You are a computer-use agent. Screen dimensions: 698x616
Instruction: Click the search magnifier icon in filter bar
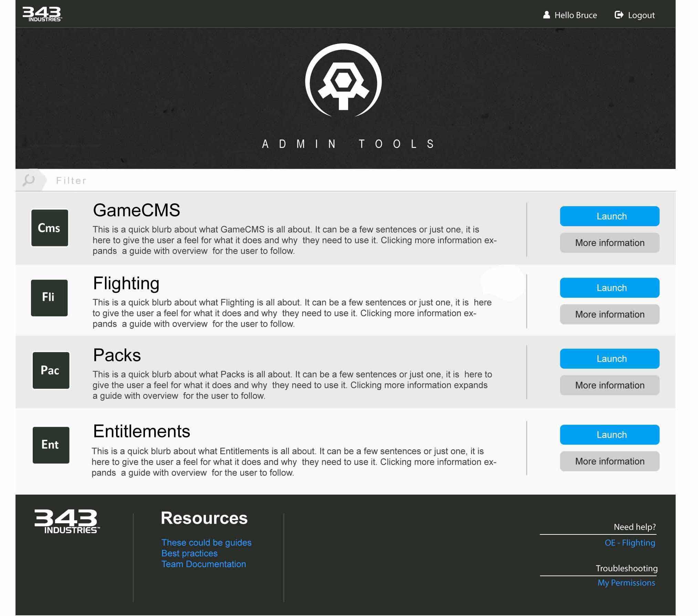(29, 180)
